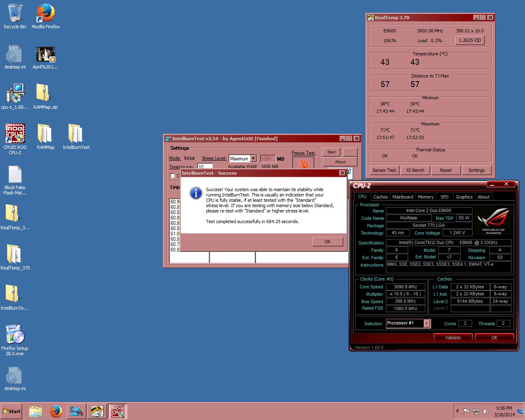Click the Start button
The height and width of the screenshot is (420, 525).
click(x=11, y=411)
